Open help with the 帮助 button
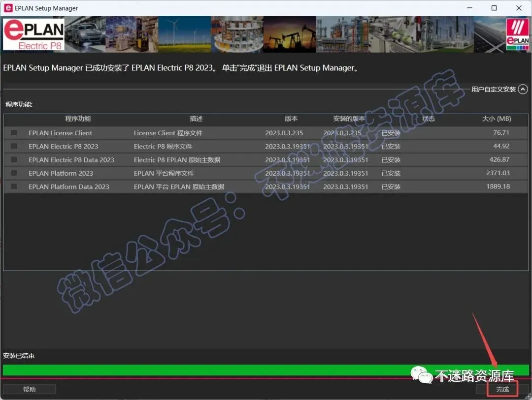Image resolution: width=532 pixels, height=400 pixels. click(29, 389)
